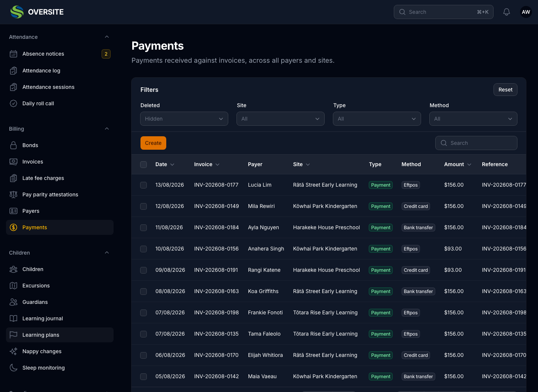Click the Daily roll call check icon
The width and height of the screenshot is (538, 392).
tap(13, 103)
